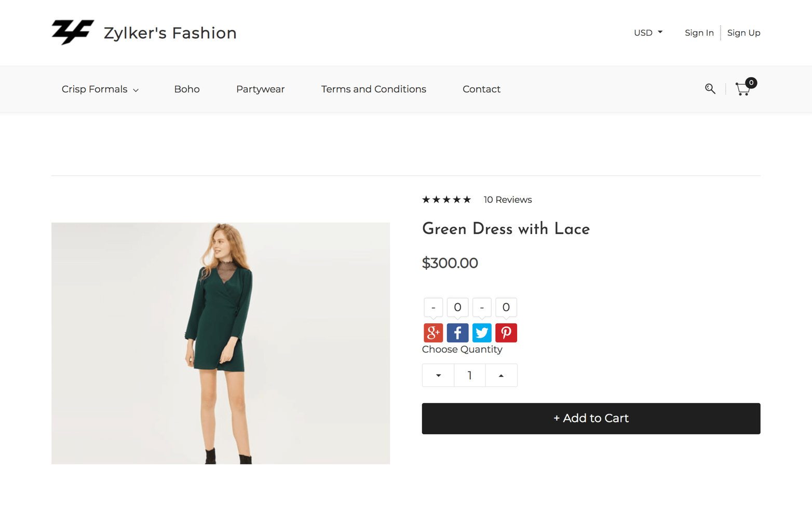This screenshot has height=523, width=812.
Task: Open Terms and Conditions page
Action: (x=373, y=89)
